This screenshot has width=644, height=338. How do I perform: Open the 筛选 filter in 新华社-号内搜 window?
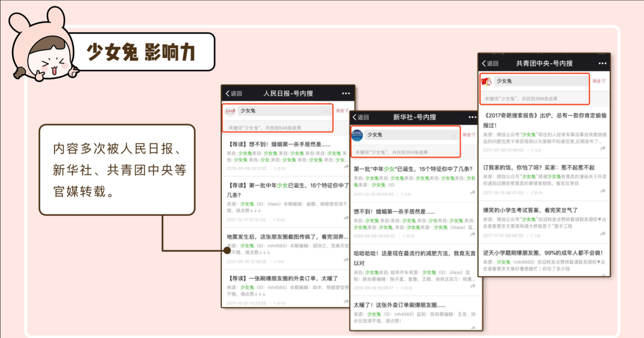[469, 135]
